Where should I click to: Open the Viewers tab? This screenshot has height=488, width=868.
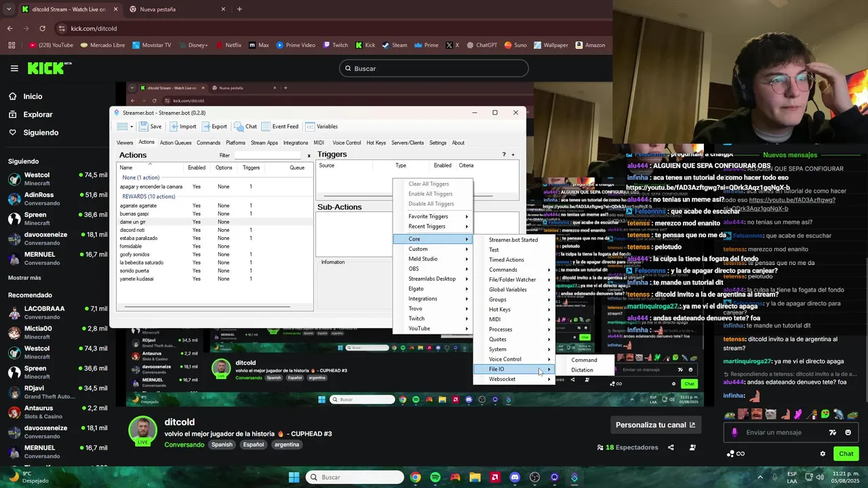(x=125, y=143)
